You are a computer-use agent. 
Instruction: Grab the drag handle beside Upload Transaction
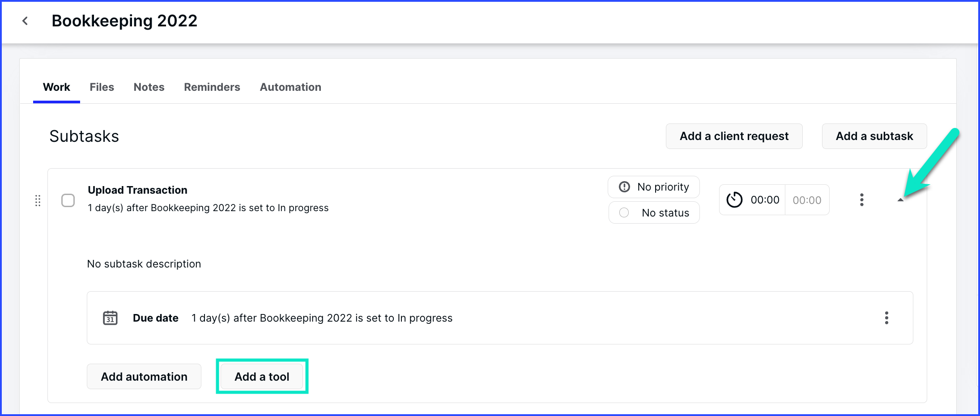coord(38,201)
